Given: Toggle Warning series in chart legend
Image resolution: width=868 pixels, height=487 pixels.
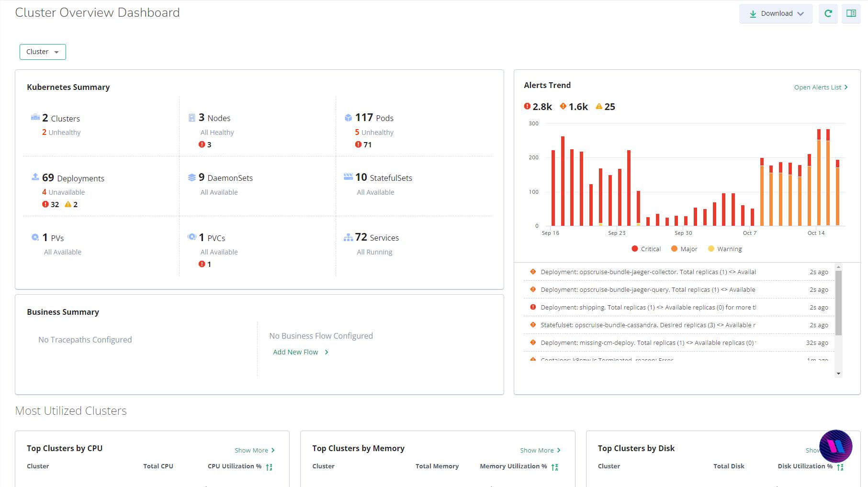Looking at the screenshot, I should (725, 249).
